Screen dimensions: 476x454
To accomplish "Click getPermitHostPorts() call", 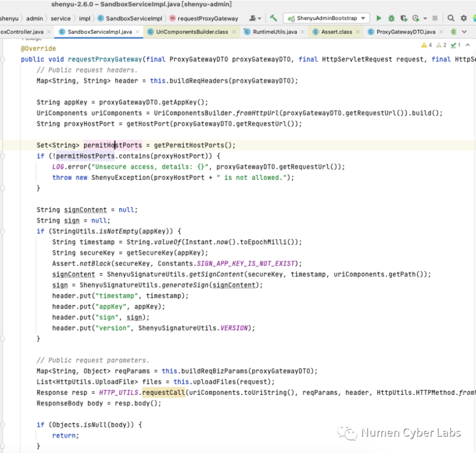I will (194, 145).
